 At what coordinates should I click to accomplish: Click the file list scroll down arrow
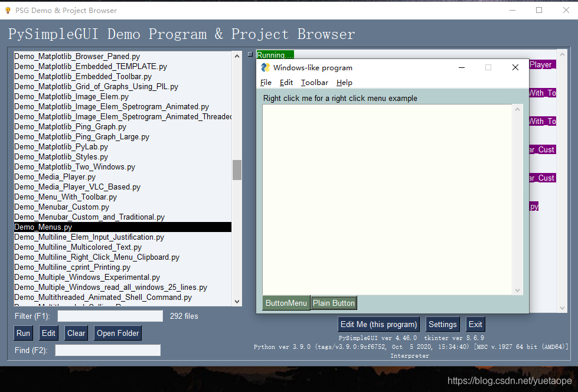click(x=237, y=301)
